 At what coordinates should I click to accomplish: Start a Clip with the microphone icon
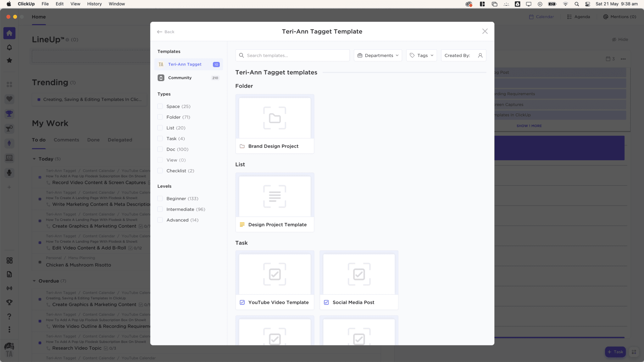point(9,173)
